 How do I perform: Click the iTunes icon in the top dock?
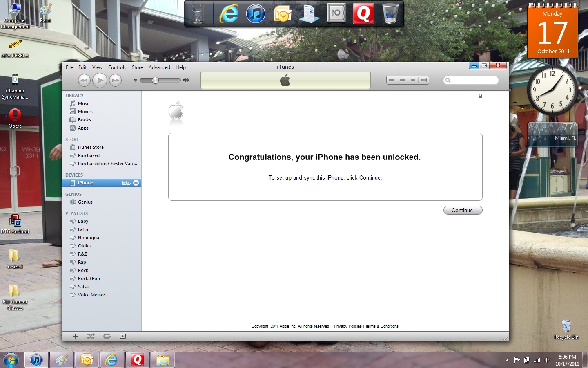[x=256, y=13]
